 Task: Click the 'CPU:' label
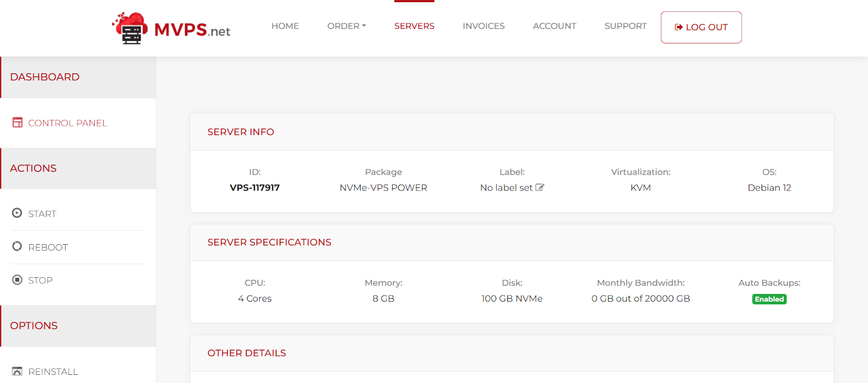click(255, 283)
